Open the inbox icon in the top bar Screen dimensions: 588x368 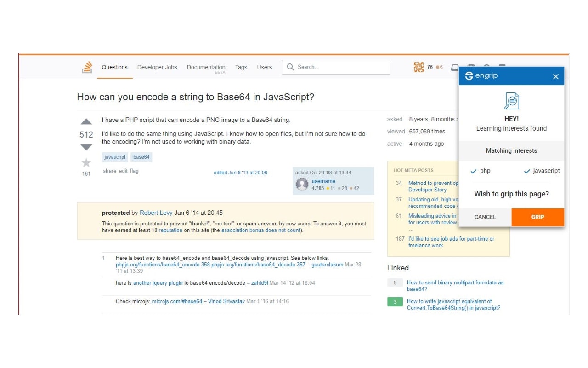pyautogui.click(x=455, y=67)
